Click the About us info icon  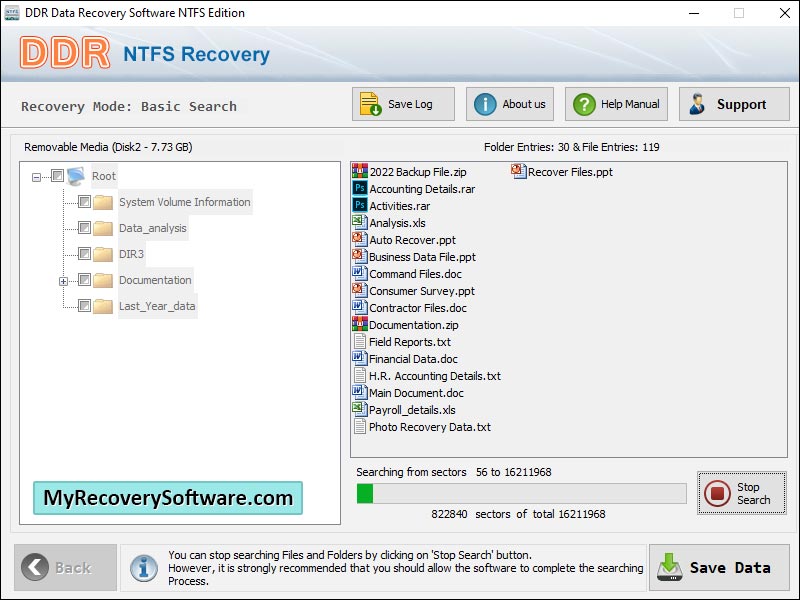(x=486, y=103)
